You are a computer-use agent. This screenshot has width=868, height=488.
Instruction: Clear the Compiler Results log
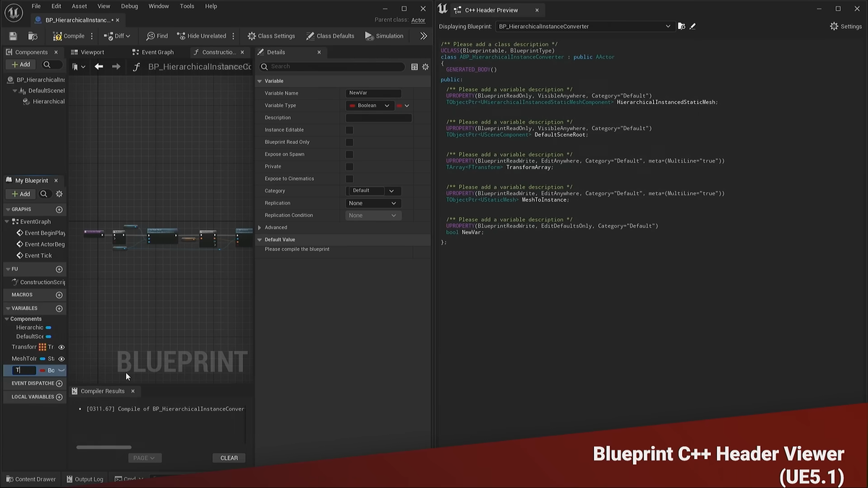pyautogui.click(x=229, y=458)
